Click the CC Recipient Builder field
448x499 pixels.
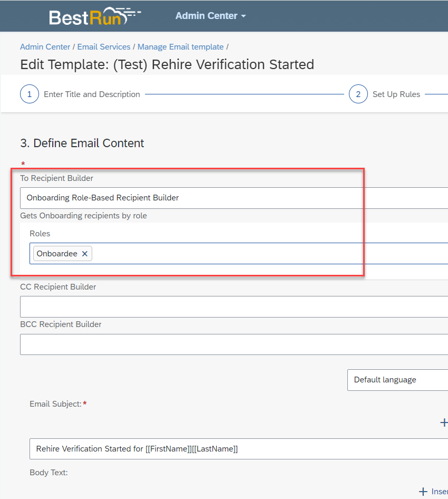pyautogui.click(x=234, y=307)
